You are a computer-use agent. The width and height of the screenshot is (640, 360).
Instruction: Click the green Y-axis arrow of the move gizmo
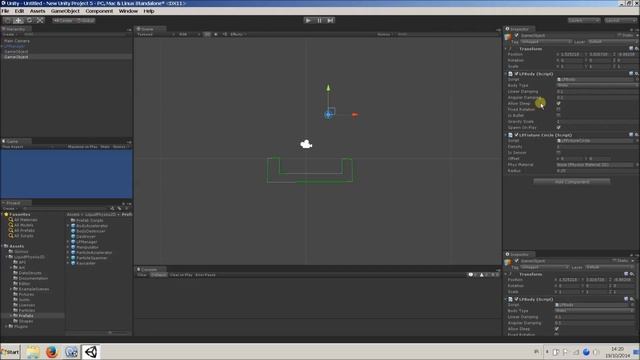click(328, 88)
